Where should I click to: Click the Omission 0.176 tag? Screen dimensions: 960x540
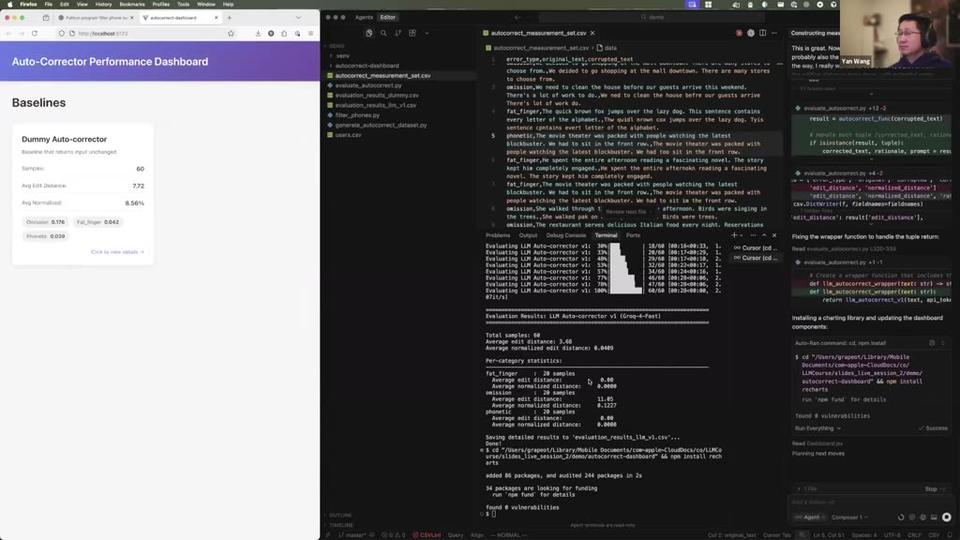point(45,222)
